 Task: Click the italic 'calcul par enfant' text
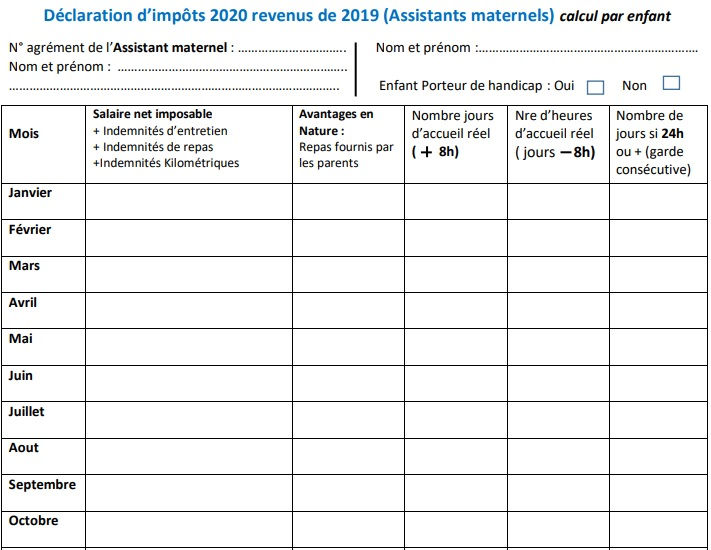coord(615,16)
